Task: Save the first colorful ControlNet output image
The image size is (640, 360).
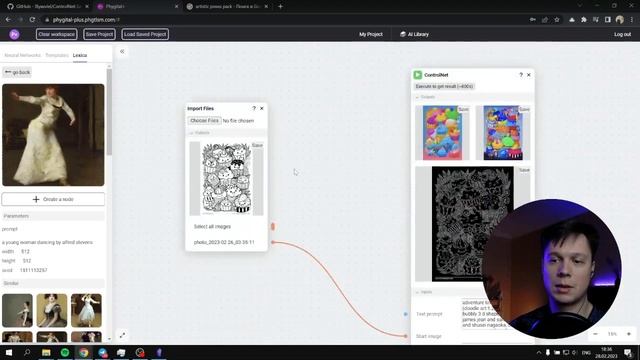Action: (x=463, y=109)
